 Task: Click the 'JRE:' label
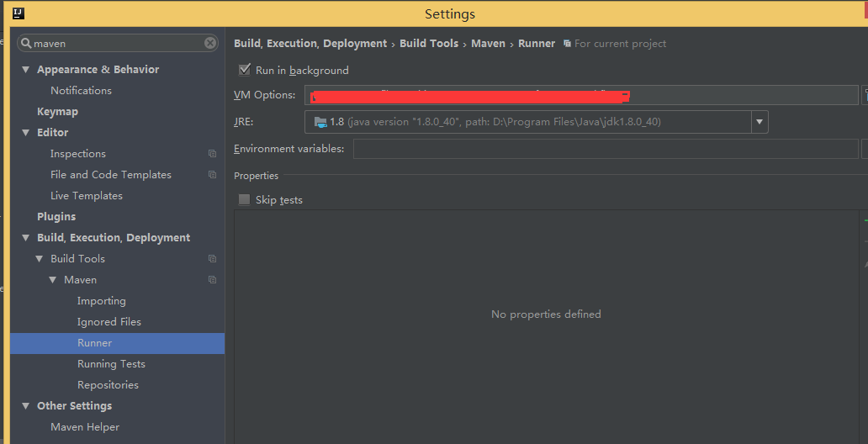(244, 122)
